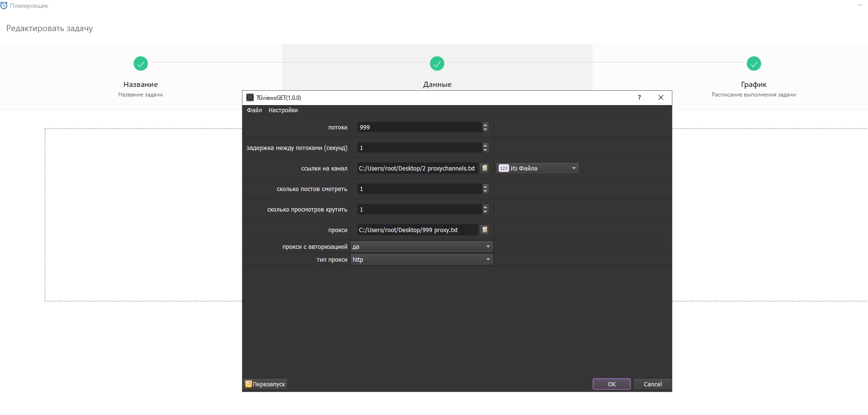This screenshot has height=415, width=868.
Task: Click the сколько просмотров крутить input field
Action: point(419,209)
